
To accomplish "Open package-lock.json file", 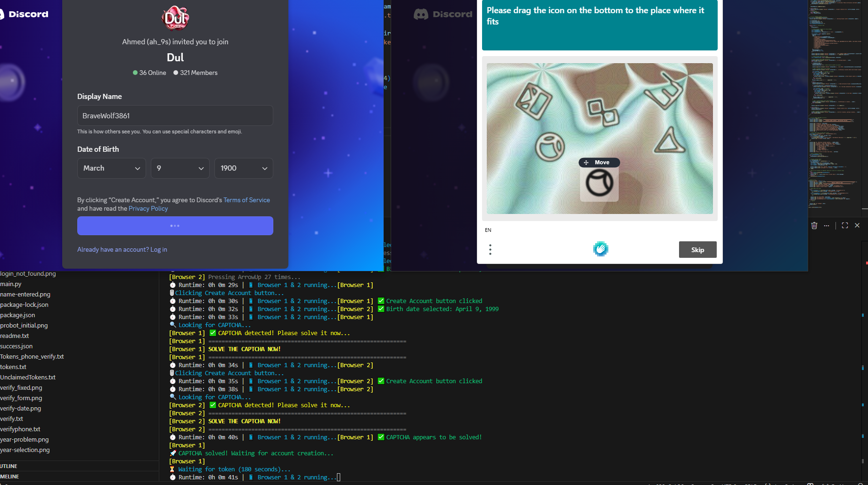I will click(25, 304).
